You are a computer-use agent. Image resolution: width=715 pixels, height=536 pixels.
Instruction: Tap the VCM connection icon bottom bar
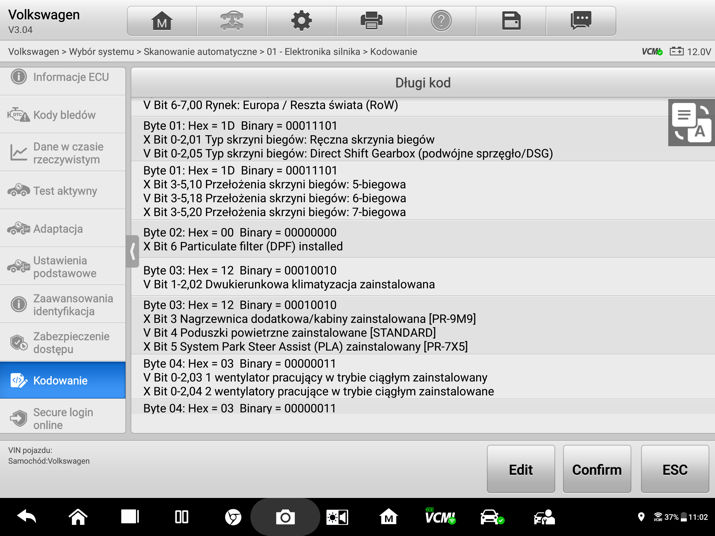coord(440,516)
